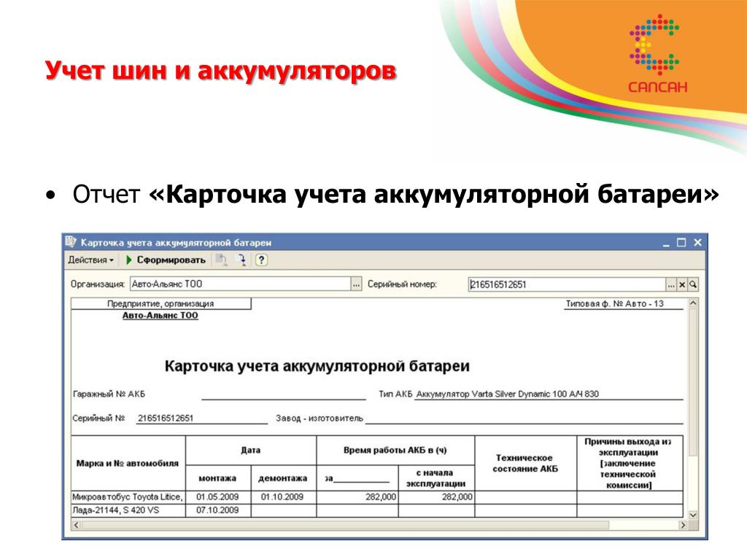The height and width of the screenshot is (560, 747).
Task: Click the Сапсан logo
Action: tap(658, 56)
